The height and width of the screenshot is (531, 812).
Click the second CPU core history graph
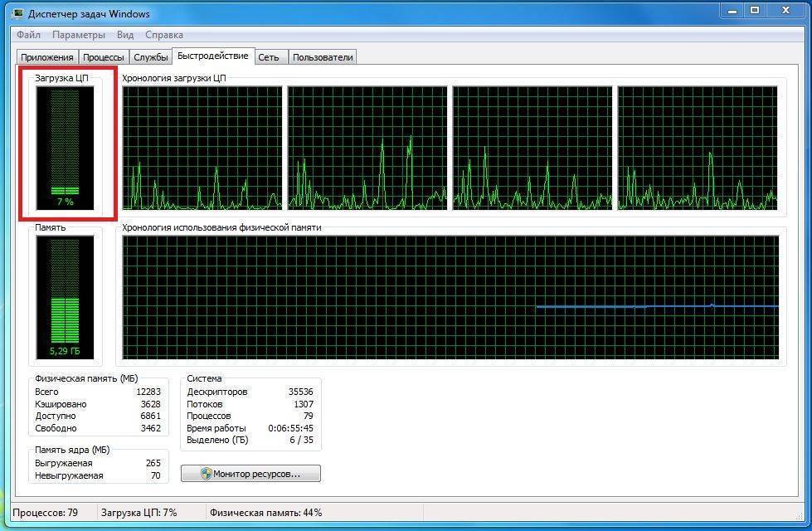[367, 148]
